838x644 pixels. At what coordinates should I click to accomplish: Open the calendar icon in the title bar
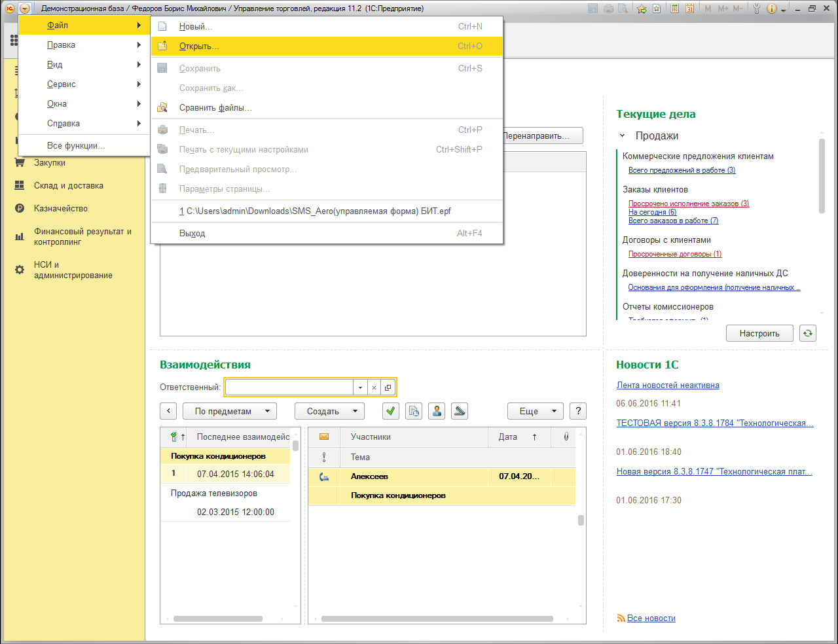coord(689,9)
